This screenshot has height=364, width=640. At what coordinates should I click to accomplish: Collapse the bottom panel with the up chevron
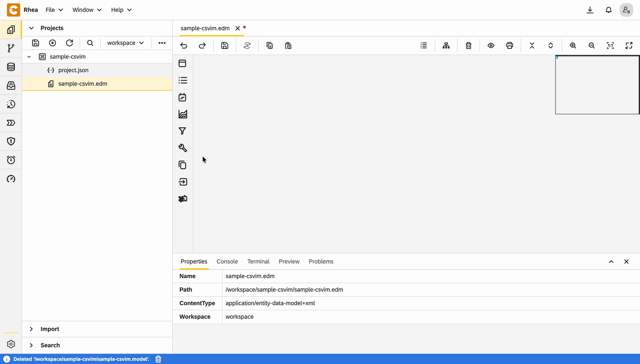click(611, 262)
